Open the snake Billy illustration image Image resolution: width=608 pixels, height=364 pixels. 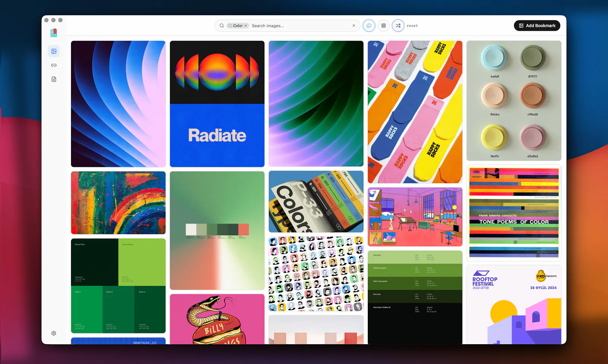tap(217, 319)
